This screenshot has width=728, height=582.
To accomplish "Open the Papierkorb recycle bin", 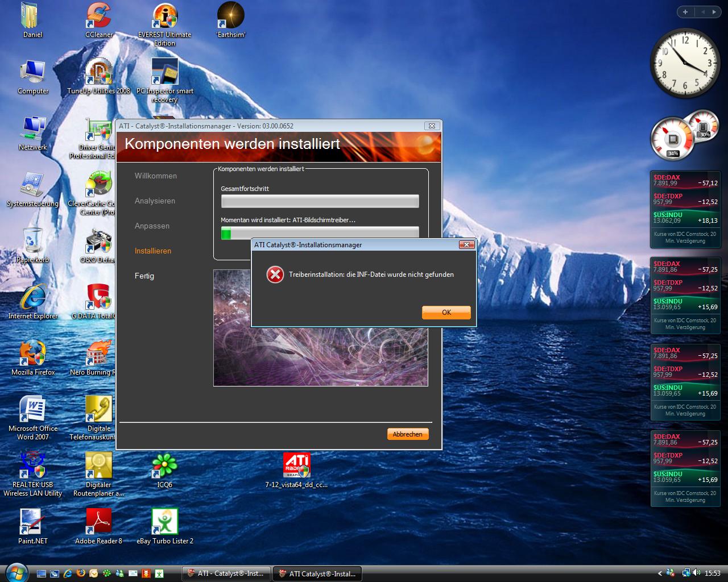I will point(32,246).
